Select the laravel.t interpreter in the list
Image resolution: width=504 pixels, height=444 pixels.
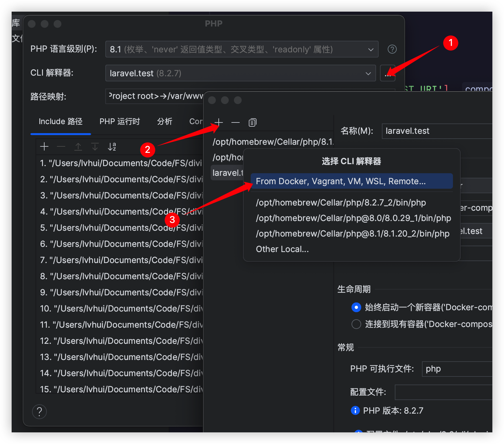tap(227, 173)
